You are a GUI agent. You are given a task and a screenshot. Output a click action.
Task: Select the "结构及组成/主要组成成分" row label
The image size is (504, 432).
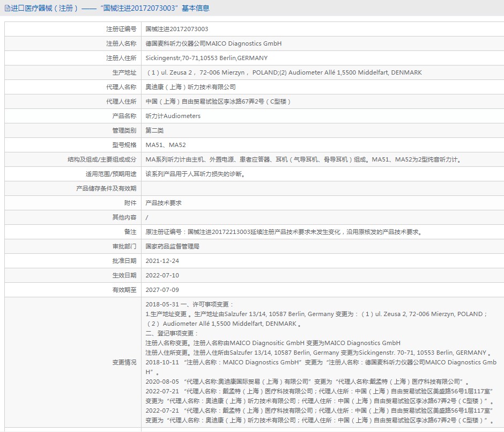click(x=102, y=159)
